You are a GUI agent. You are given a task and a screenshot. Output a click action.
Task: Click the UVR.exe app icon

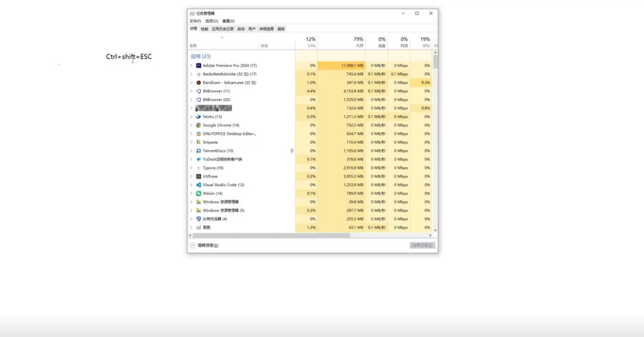[198, 176]
